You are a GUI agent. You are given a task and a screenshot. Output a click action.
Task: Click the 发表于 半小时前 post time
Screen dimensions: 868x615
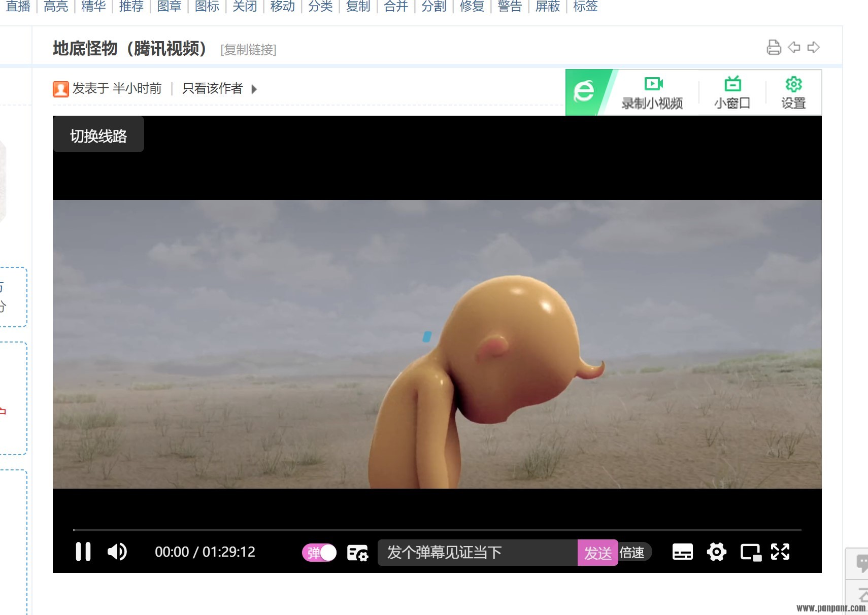pos(117,88)
